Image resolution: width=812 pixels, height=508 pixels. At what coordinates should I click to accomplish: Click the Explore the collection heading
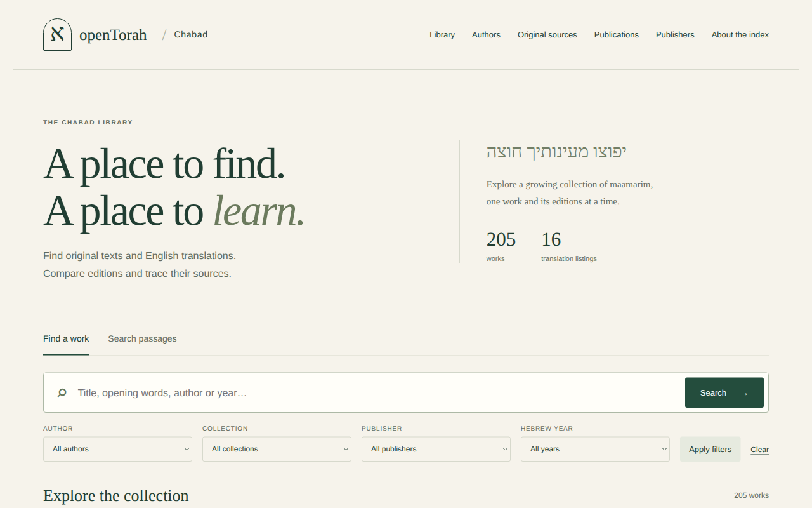(x=116, y=496)
